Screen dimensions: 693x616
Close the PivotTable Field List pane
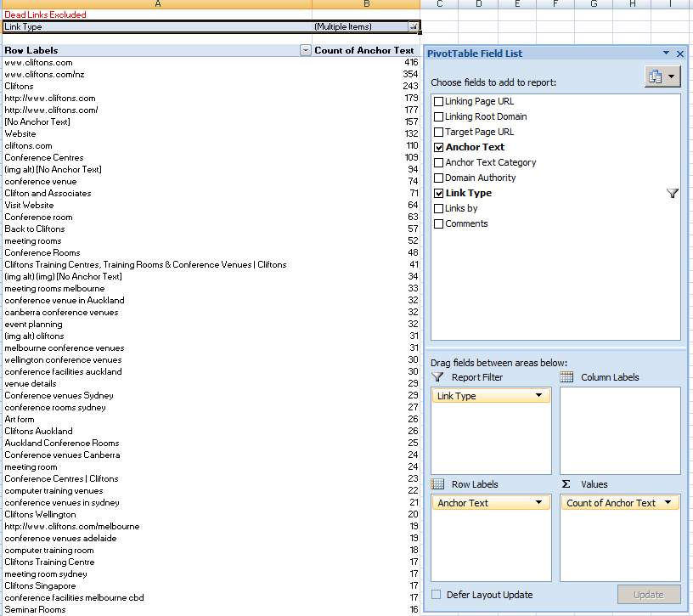pyautogui.click(x=680, y=54)
